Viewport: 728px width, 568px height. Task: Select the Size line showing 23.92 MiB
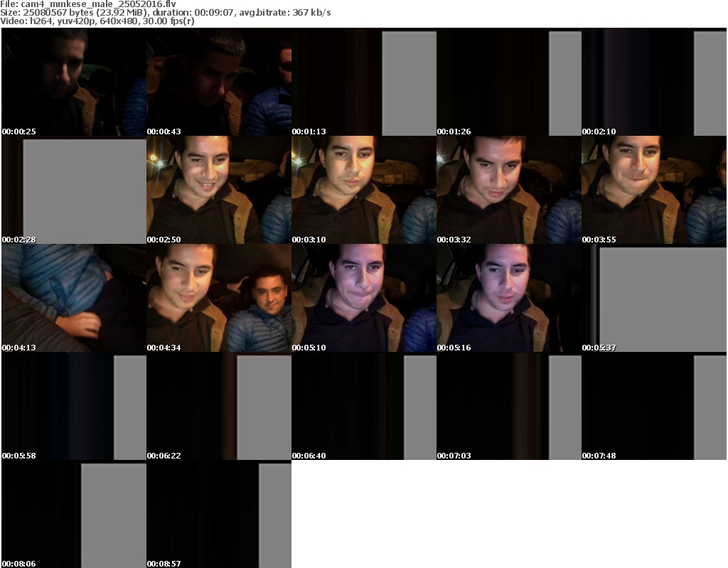[x=165, y=13]
